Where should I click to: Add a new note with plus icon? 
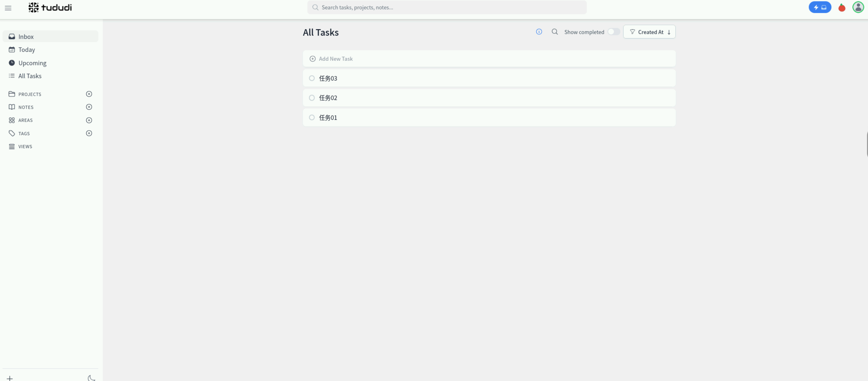(x=89, y=107)
